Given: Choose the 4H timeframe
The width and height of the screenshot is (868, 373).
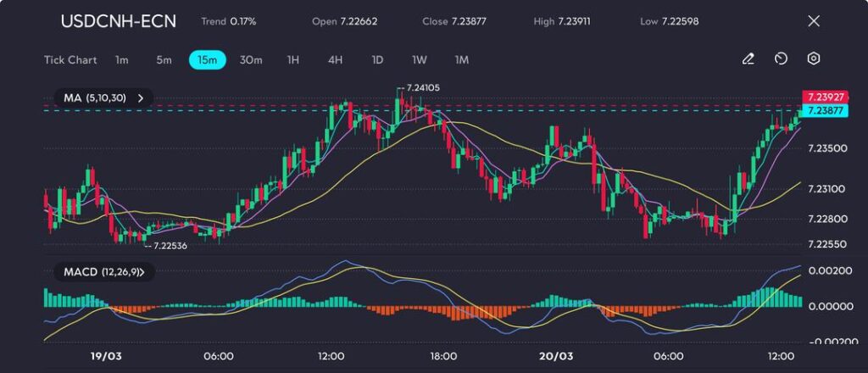Looking at the screenshot, I should (x=335, y=60).
